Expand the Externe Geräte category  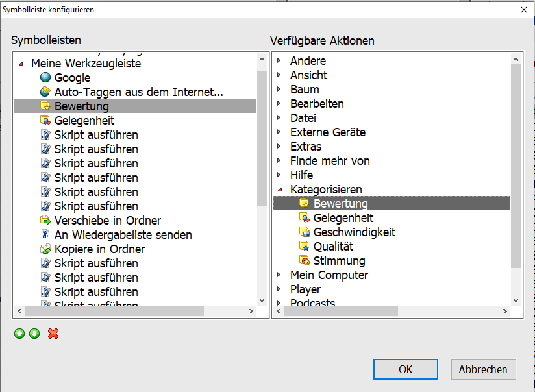pyautogui.click(x=279, y=132)
